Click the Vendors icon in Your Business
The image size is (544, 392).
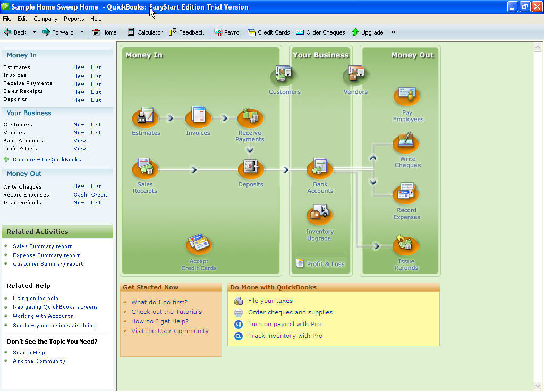[355, 75]
